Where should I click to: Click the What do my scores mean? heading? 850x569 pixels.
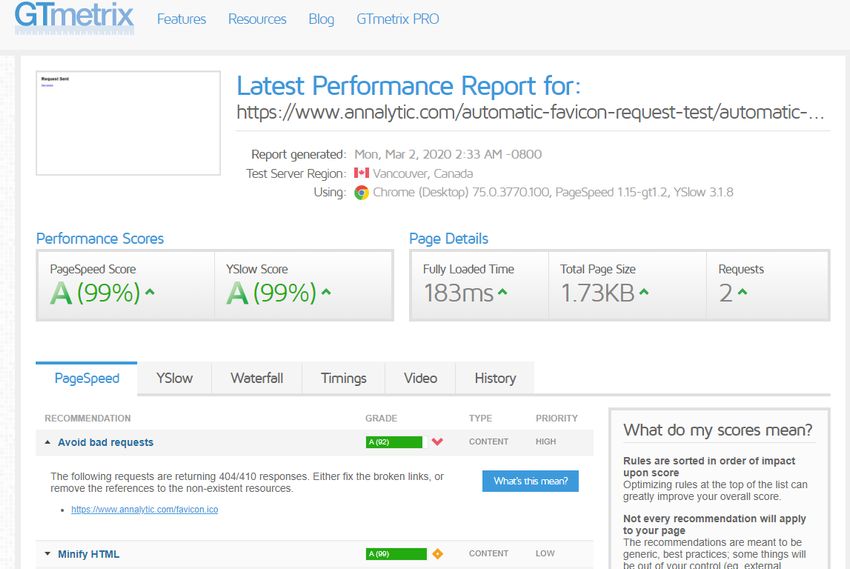point(718,430)
